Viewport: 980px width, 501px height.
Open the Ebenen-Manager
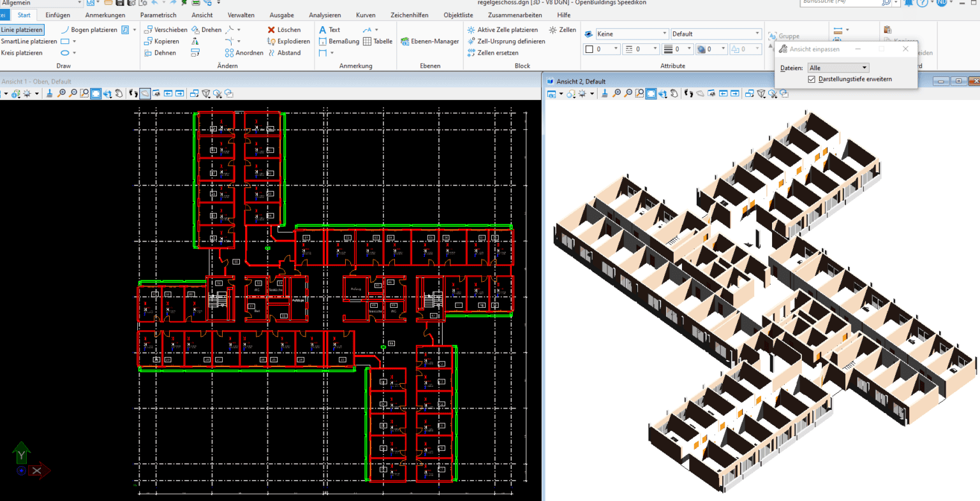[x=432, y=41]
